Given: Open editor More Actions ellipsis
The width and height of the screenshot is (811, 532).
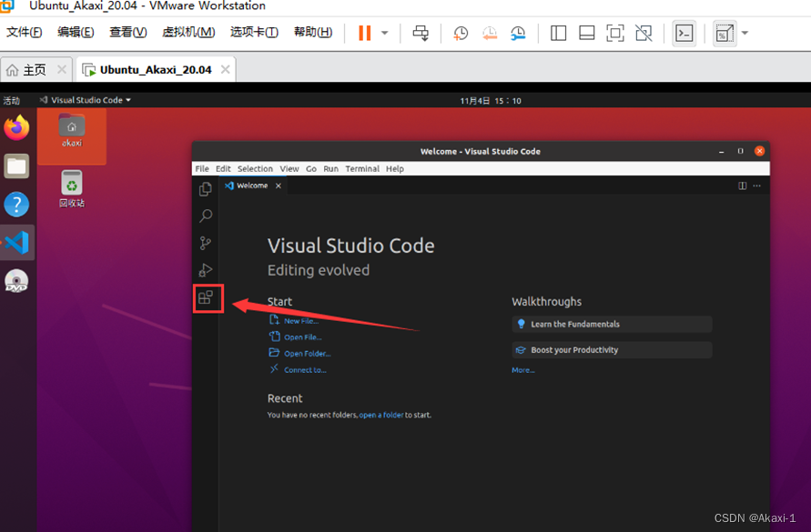Looking at the screenshot, I should [x=756, y=186].
